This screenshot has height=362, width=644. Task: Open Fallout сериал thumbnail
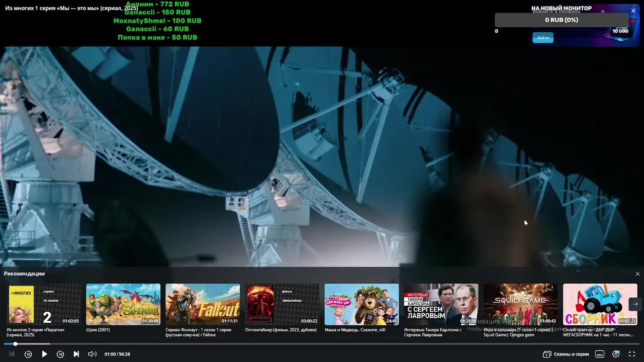tap(203, 304)
